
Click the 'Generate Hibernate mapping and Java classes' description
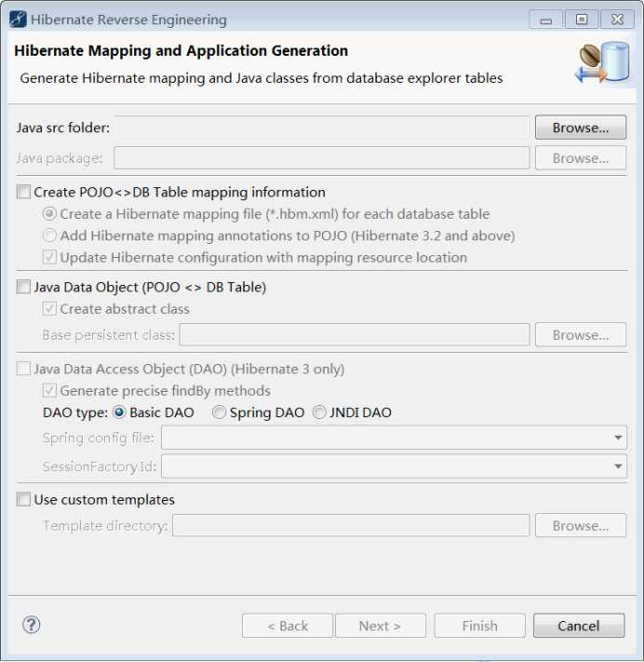(262, 78)
